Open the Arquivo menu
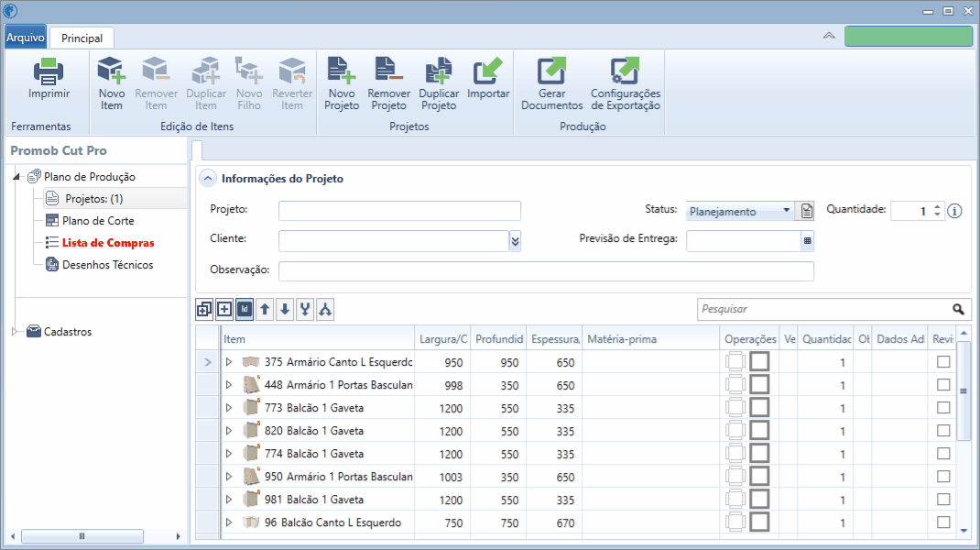Viewport: 980px width, 550px height. click(x=26, y=38)
